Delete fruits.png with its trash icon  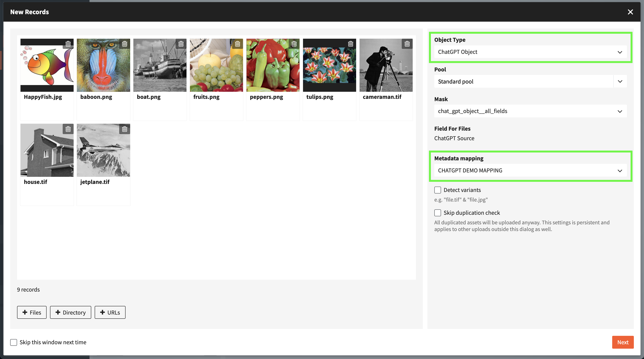[x=237, y=44]
